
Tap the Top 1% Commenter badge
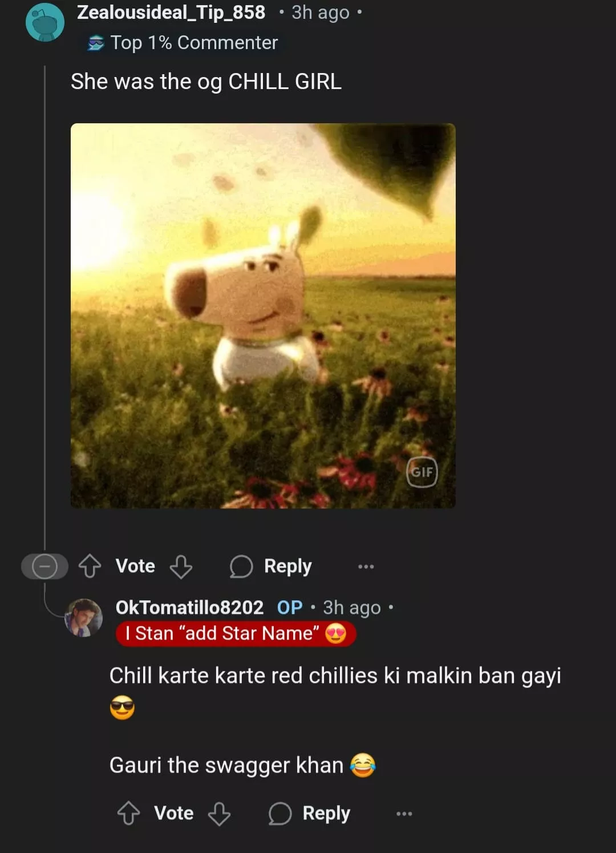coord(183,43)
